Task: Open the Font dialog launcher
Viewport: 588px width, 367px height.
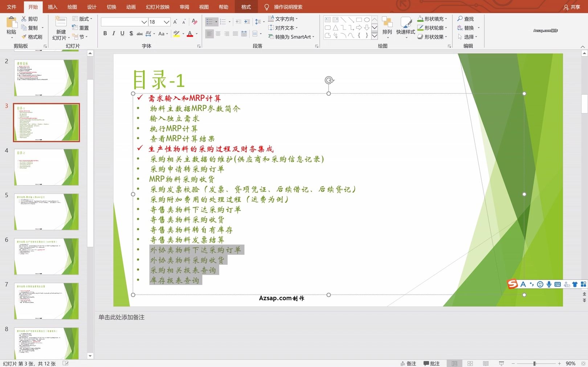Action: tap(199, 46)
